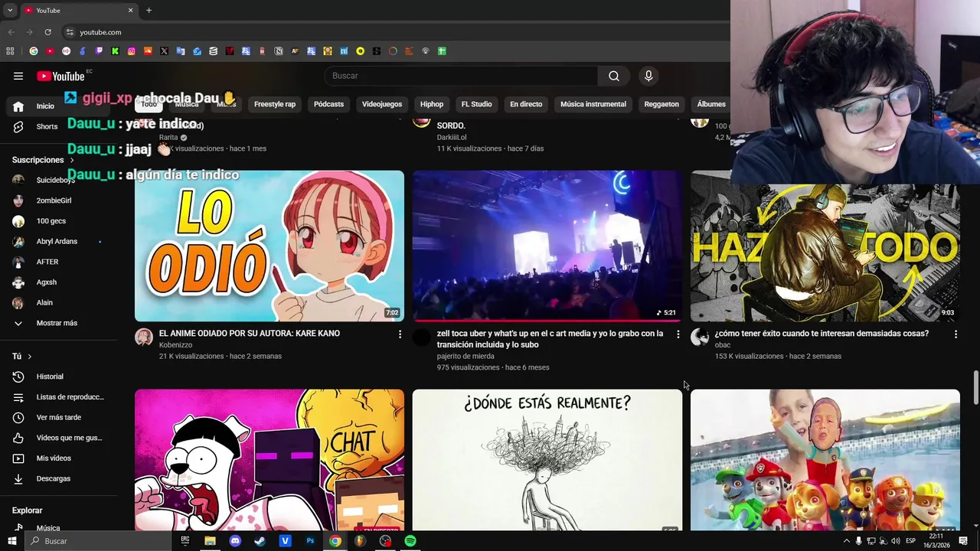
Task: Open Chrome apps grid in bookmarks bar
Action: tap(10, 51)
